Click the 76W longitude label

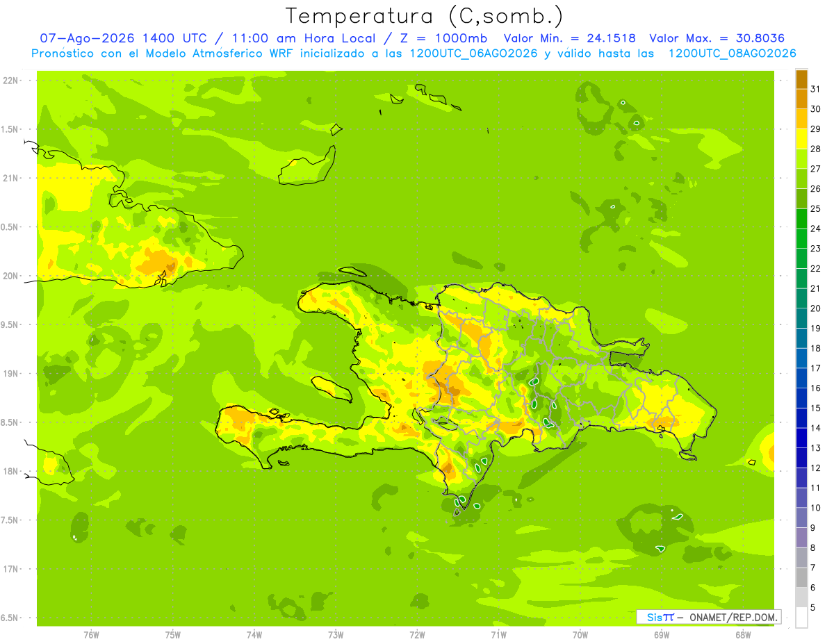[x=91, y=635]
